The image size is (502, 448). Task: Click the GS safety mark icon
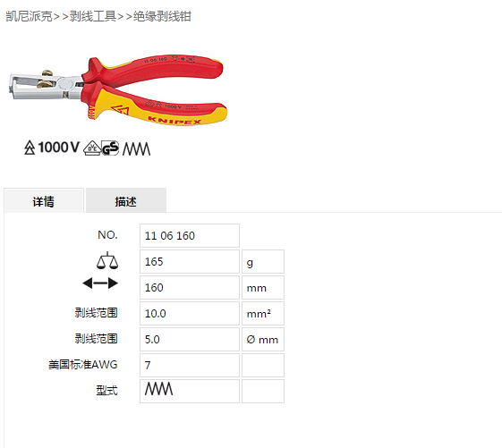click(x=110, y=148)
